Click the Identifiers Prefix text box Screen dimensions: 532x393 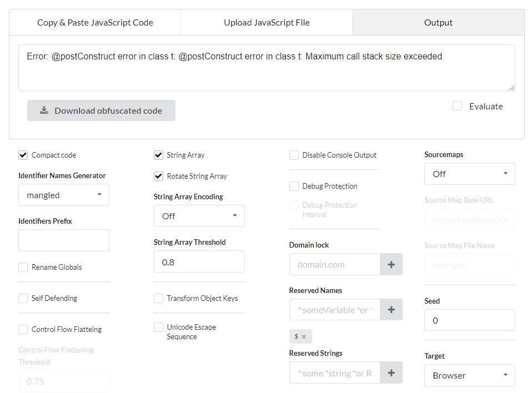click(64, 241)
